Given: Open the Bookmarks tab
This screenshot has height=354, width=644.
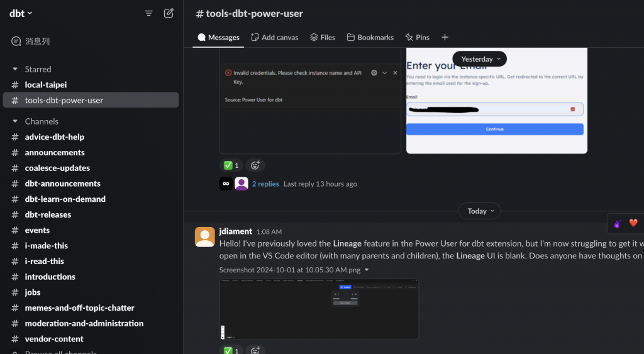Looking at the screenshot, I should [370, 37].
